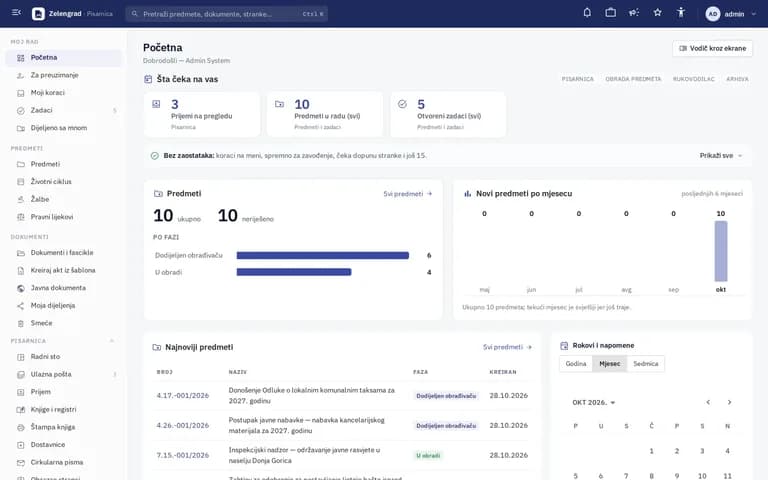Open Štampa knjiga

[64, 427]
